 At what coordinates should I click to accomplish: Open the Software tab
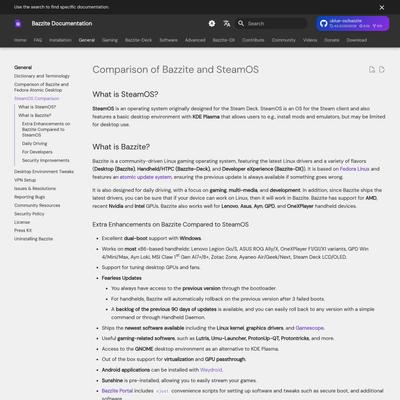(168, 40)
